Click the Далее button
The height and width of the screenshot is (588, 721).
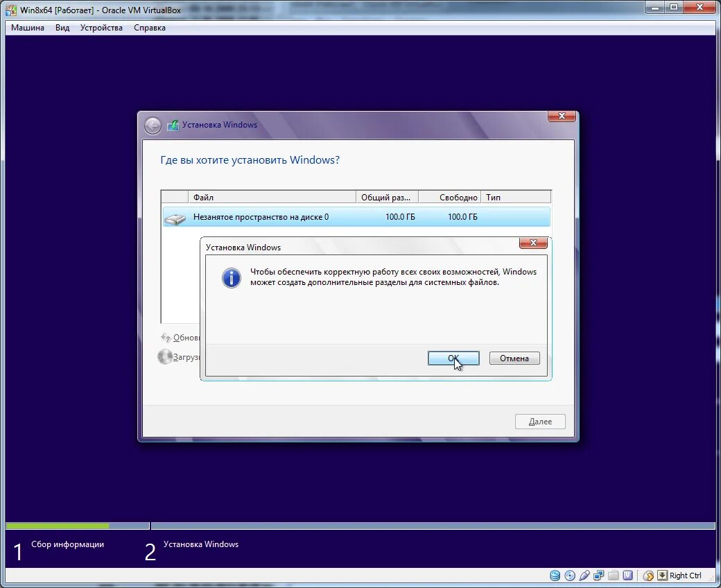[x=540, y=422]
